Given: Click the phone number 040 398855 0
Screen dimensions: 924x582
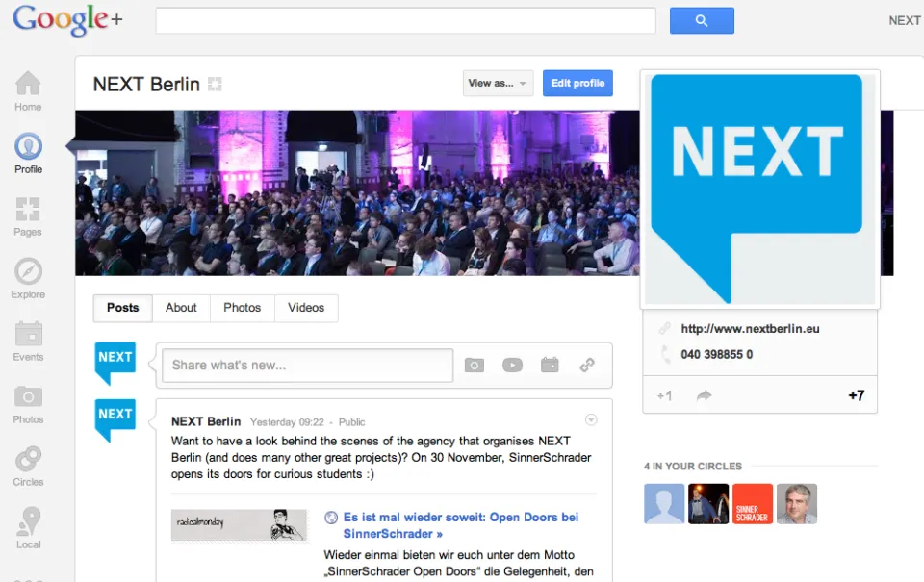Looking at the screenshot, I should pyautogui.click(x=716, y=355).
